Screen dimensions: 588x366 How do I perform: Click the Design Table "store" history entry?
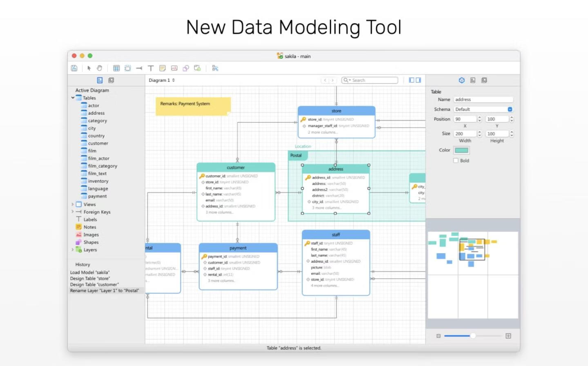pos(90,279)
